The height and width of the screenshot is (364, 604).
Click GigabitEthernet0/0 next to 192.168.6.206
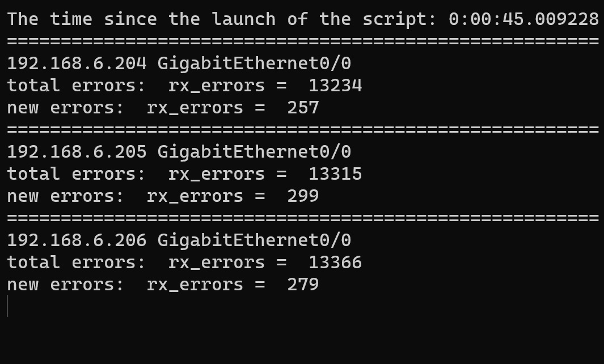(254, 241)
